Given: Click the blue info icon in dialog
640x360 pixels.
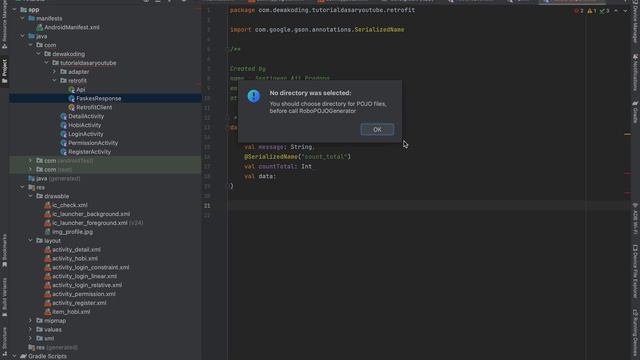Looking at the screenshot, I should coord(253,96).
